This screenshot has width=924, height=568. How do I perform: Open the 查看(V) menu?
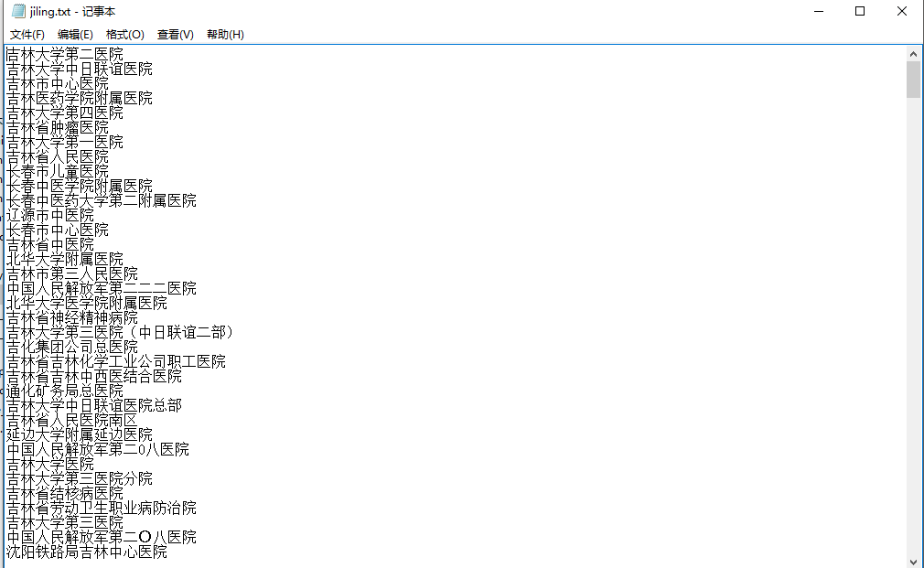coord(175,35)
